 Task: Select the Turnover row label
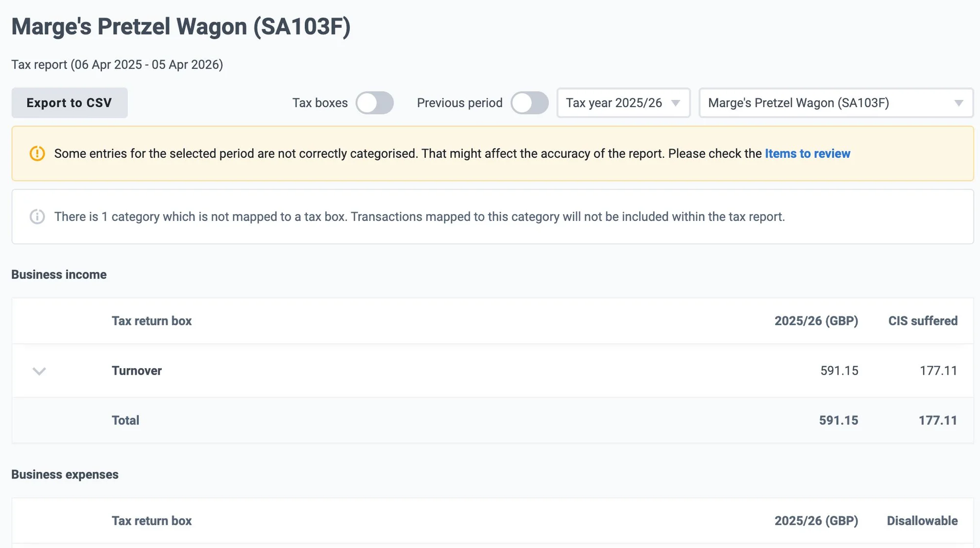[137, 371]
